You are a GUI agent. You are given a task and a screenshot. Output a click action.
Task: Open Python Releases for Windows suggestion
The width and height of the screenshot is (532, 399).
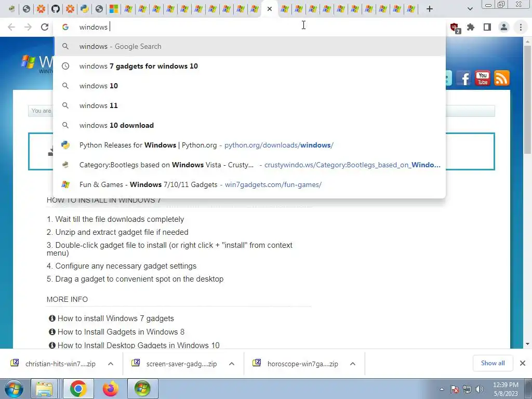pos(249,145)
